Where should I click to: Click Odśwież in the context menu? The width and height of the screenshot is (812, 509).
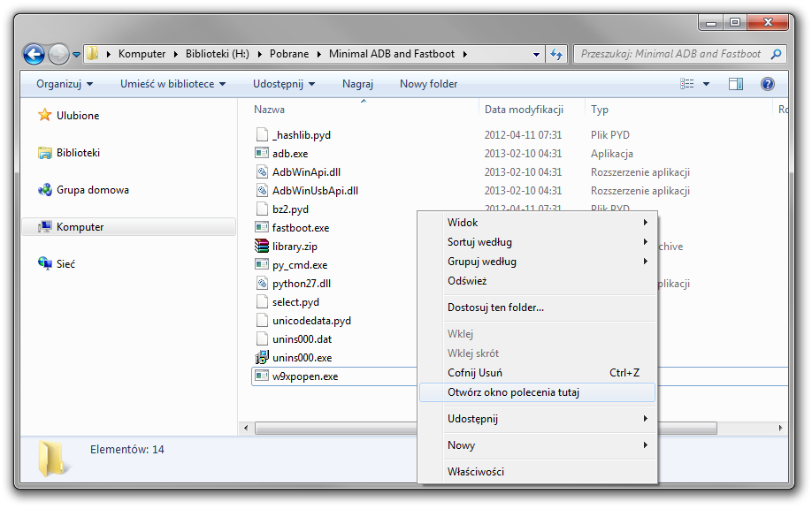(467, 281)
